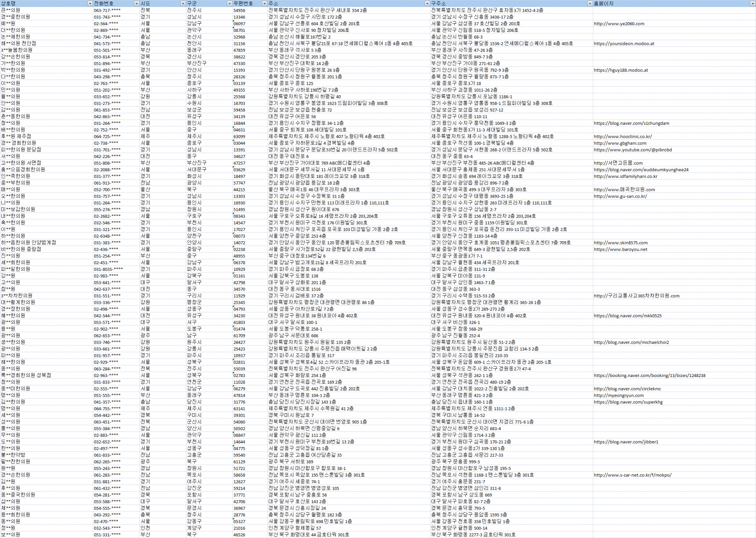Open the http://www.ye2060.com link
Screen dimensions: 756x538
pyautogui.click(x=619, y=24)
